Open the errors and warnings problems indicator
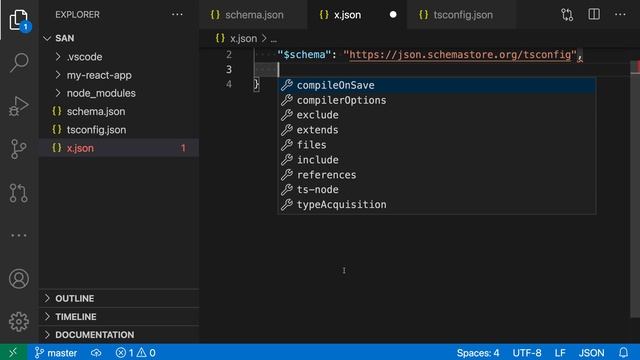 pyautogui.click(x=136, y=353)
